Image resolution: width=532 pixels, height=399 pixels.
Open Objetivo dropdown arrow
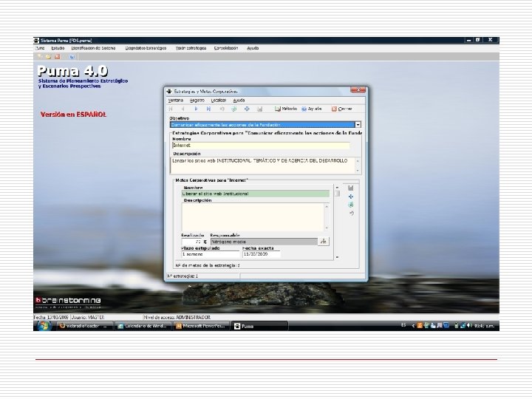pos(358,125)
